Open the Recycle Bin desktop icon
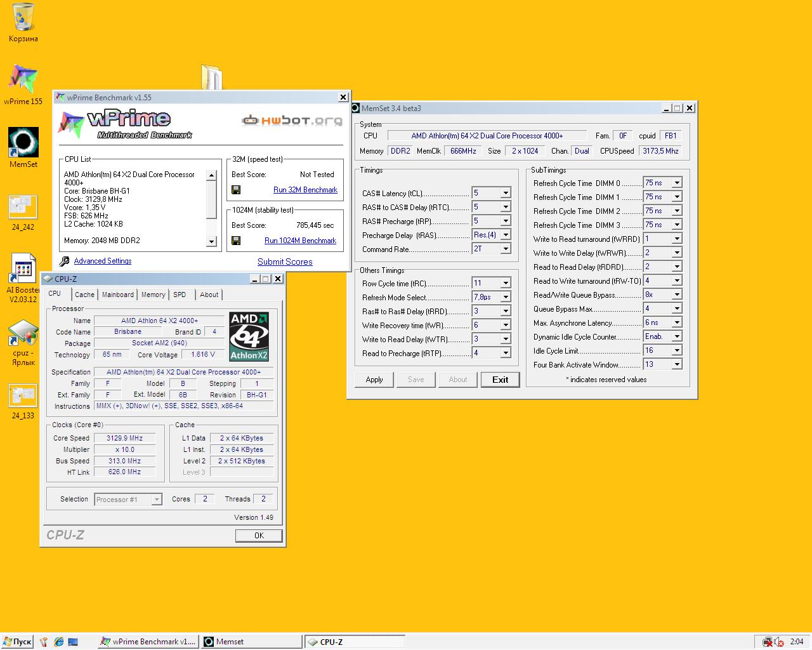The height and width of the screenshot is (650, 812). [x=23, y=23]
